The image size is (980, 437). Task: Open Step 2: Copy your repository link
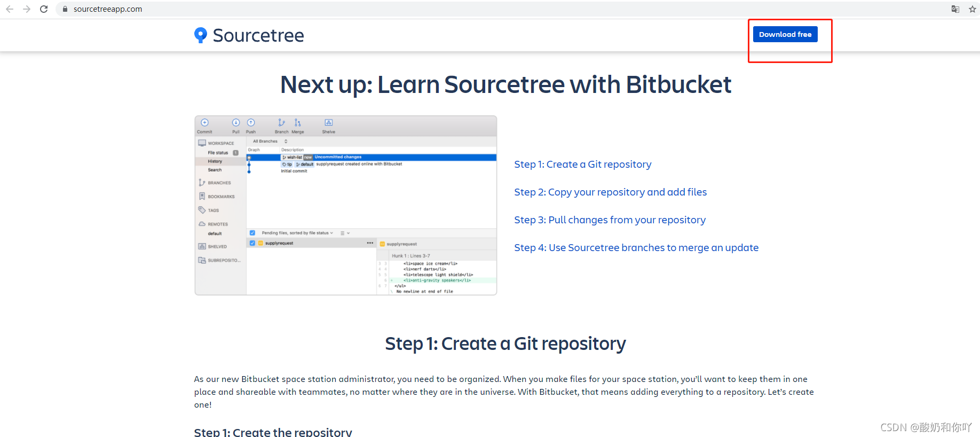(x=611, y=192)
